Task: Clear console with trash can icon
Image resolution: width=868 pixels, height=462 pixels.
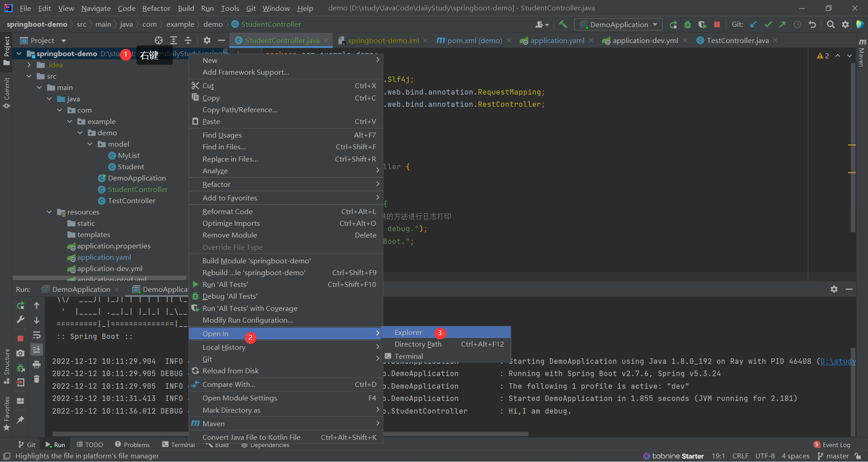Action: (37, 379)
